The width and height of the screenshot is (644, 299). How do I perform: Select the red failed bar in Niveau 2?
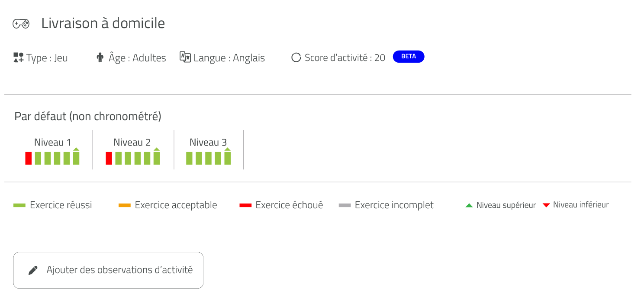point(109,158)
